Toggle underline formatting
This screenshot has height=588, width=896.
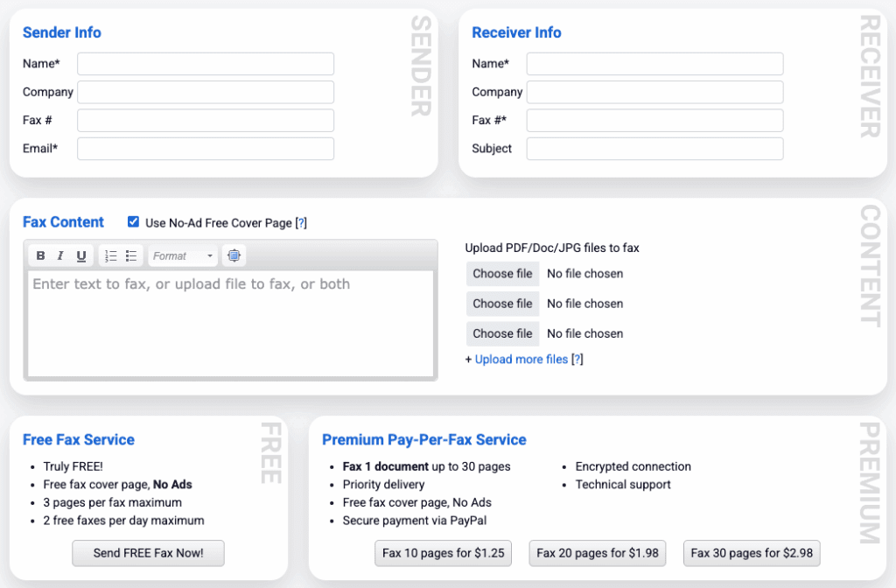coord(80,255)
